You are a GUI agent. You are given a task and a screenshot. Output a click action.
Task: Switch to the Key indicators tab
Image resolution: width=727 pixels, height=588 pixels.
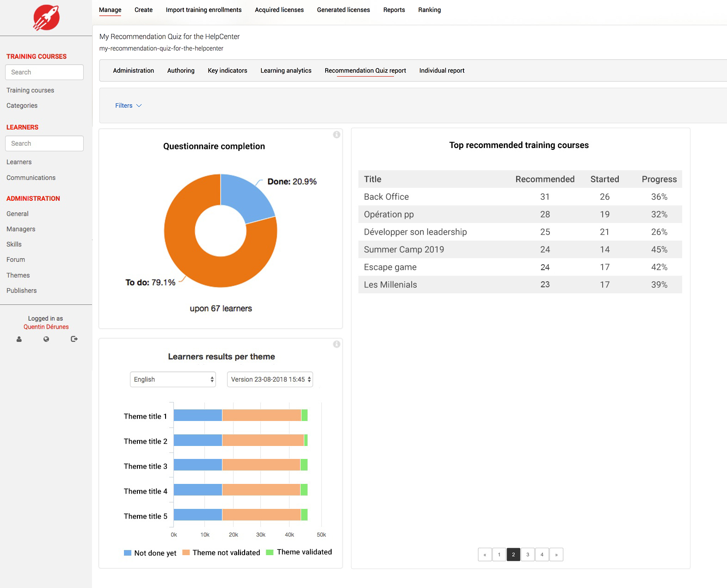[x=228, y=70]
